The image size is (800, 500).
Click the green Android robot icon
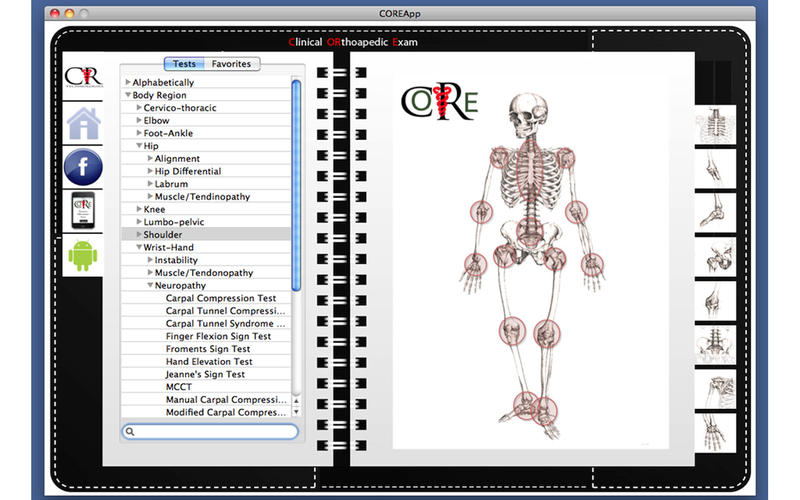tap(83, 255)
